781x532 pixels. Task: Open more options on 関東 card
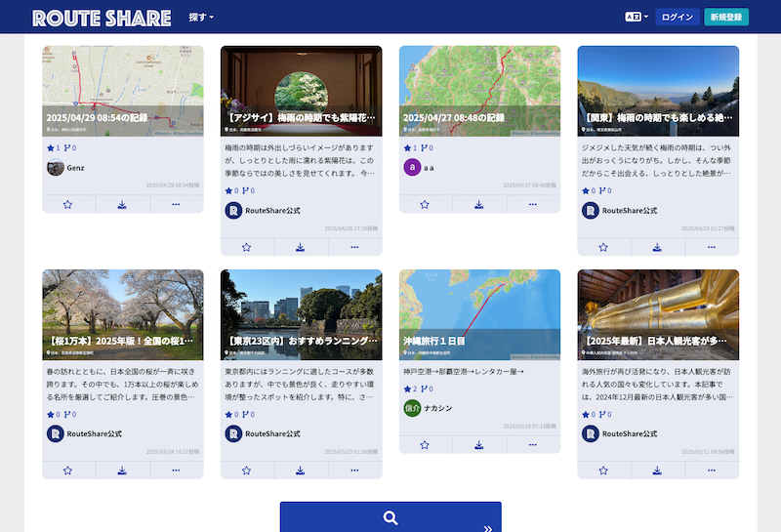tap(712, 247)
